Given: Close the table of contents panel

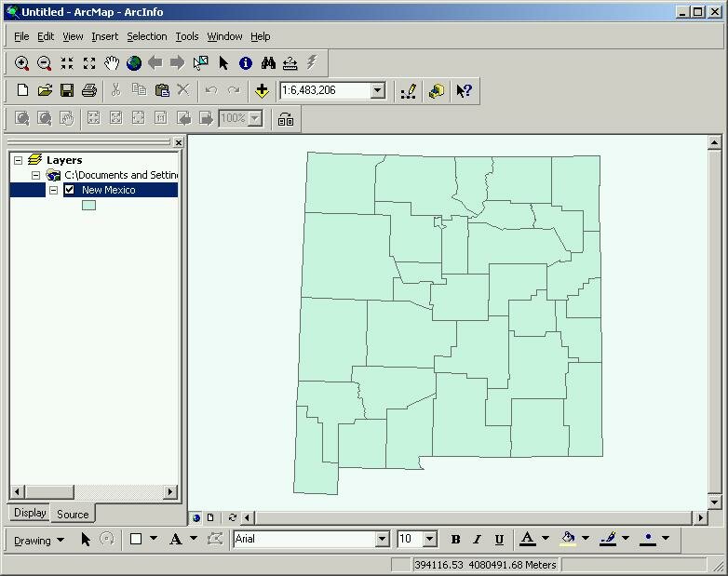Looking at the screenshot, I should pyautogui.click(x=179, y=142).
